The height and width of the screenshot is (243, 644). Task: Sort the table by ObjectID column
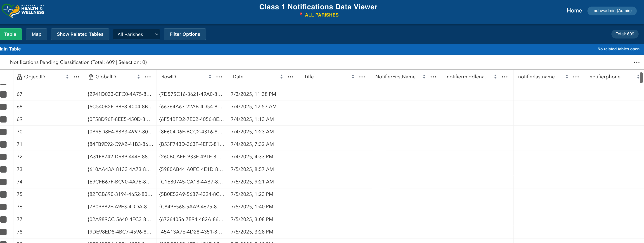(67, 77)
